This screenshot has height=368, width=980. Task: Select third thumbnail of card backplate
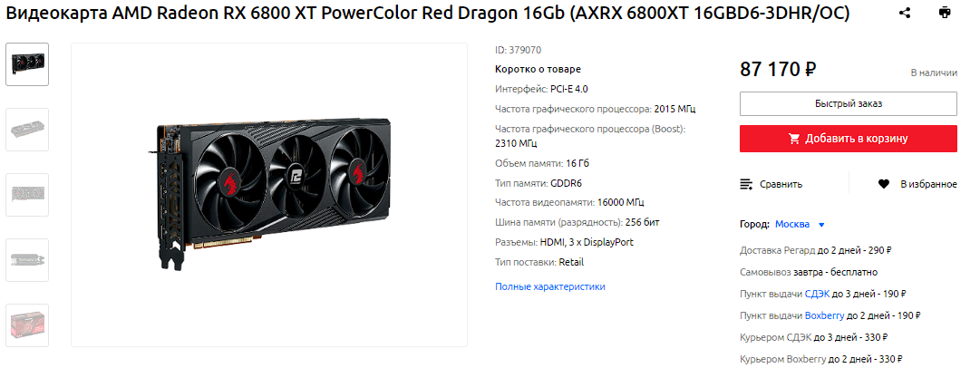click(27, 195)
